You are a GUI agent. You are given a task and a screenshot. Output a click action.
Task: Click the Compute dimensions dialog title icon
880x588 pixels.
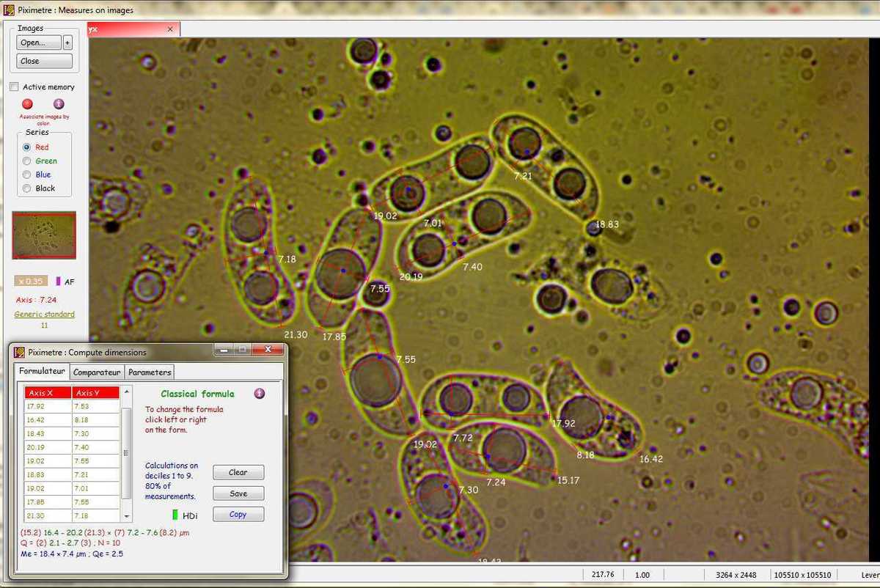[20, 352]
